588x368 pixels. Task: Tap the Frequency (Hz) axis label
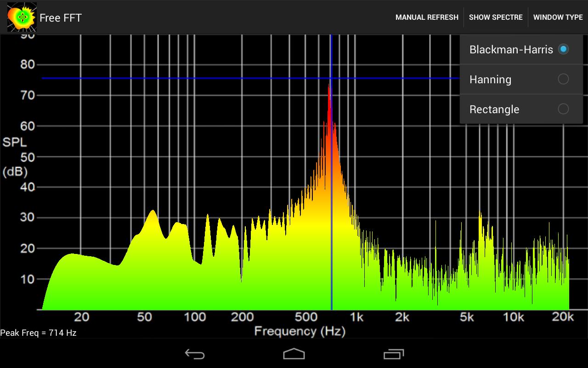[300, 331]
